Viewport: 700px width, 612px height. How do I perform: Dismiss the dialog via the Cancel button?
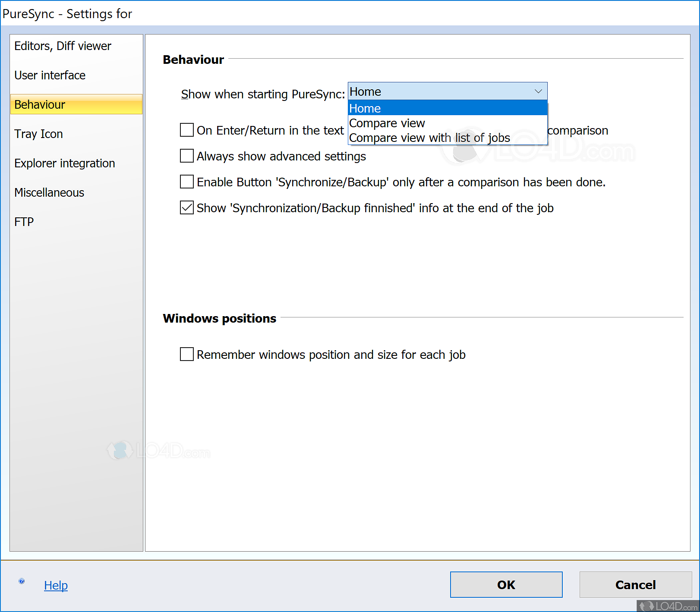tap(635, 585)
